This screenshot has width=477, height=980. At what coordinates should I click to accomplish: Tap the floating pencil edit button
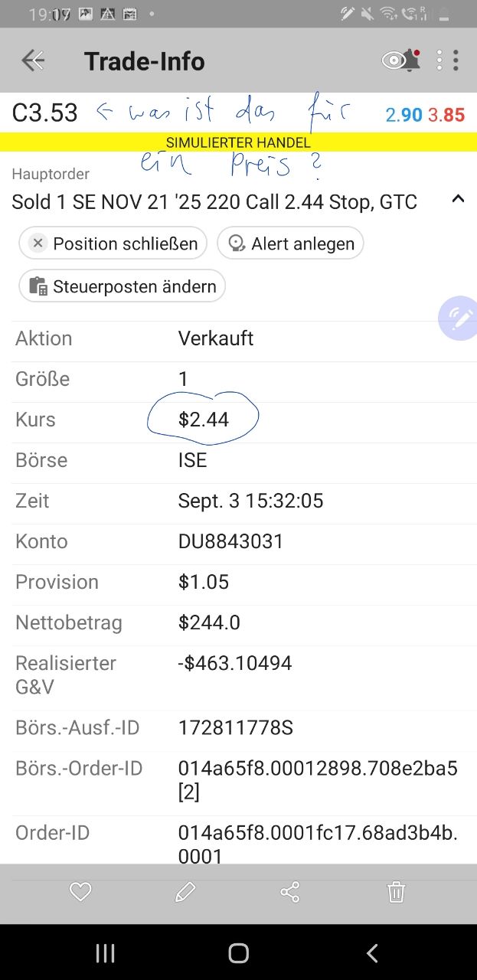tap(459, 318)
